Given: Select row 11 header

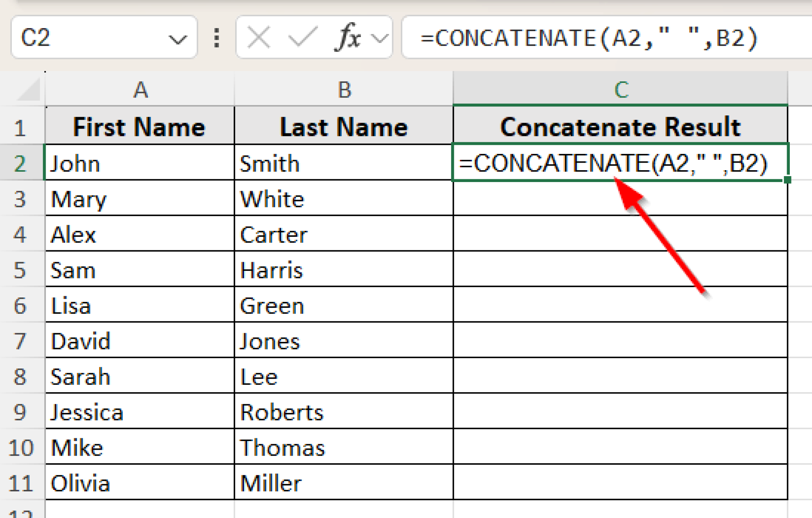Looking at the screenshot, I should pos(21,483).
